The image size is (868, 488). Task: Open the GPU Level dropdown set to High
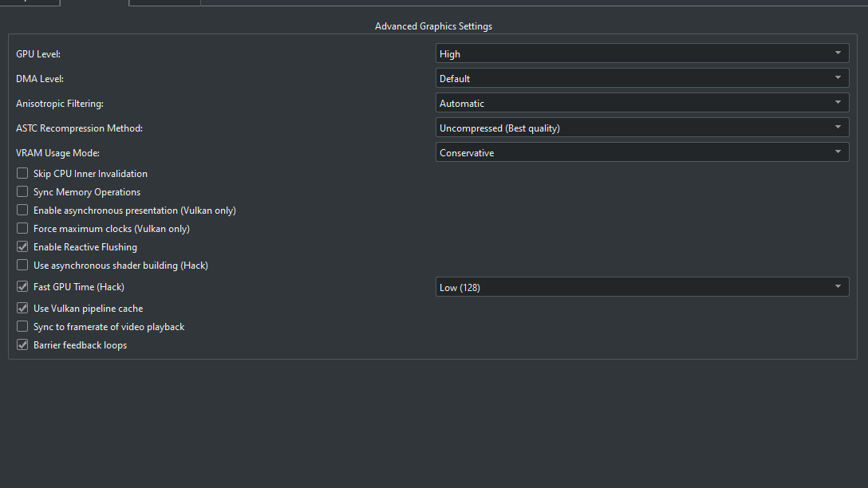pyautogui.click(x=642, y=53)
